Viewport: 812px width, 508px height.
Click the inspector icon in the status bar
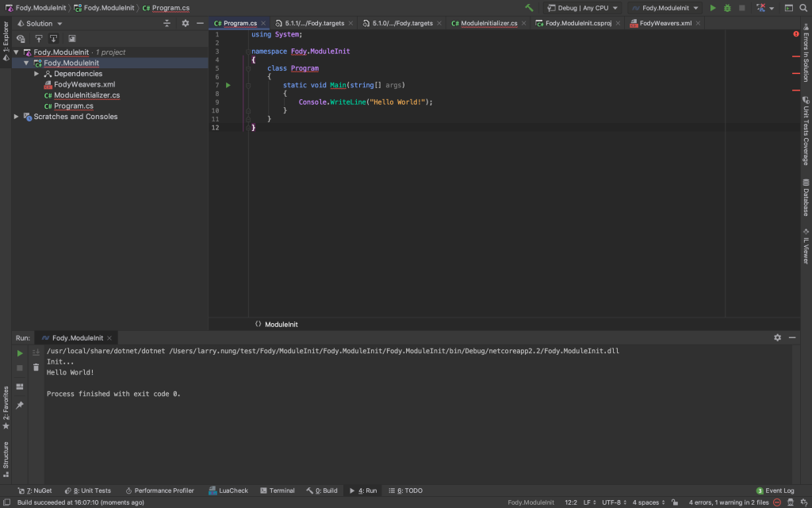tap(791, 502)
